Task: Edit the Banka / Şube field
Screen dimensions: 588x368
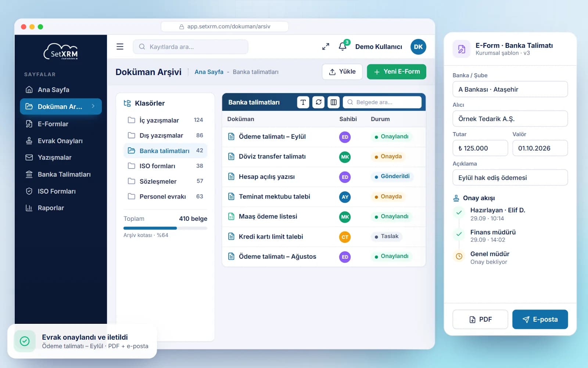Action: coord(510,89)
